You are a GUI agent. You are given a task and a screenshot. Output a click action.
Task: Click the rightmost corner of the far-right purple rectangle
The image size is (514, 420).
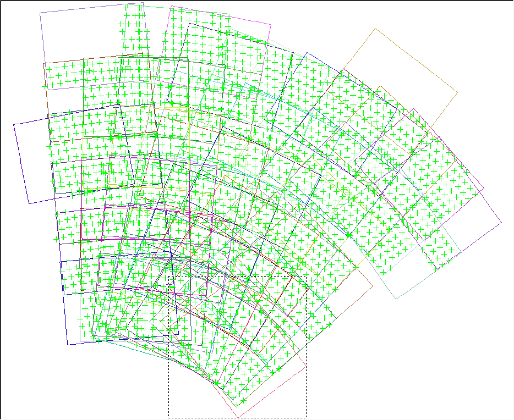pos(502,223)
